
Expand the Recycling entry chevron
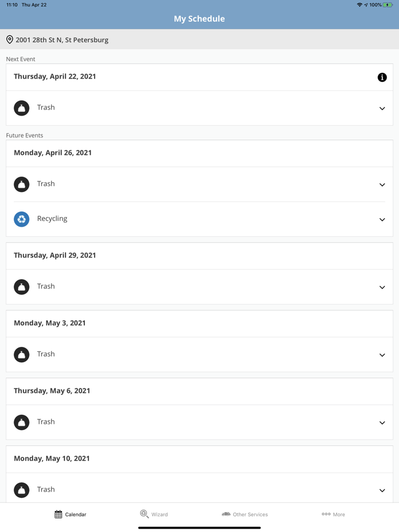point(382,219)
